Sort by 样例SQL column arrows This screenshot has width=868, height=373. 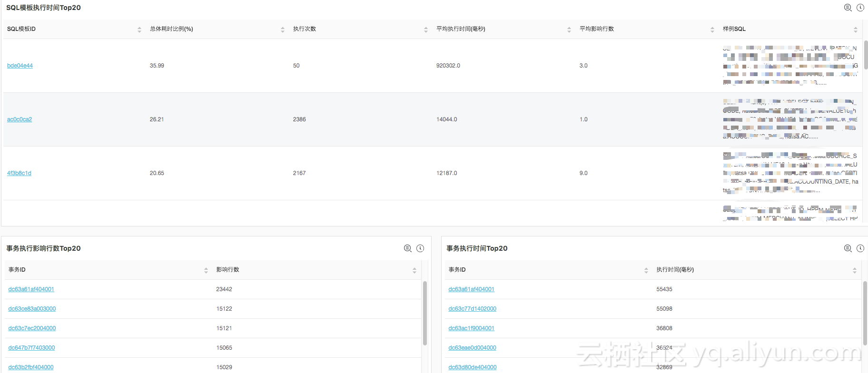tap(856, 29)
